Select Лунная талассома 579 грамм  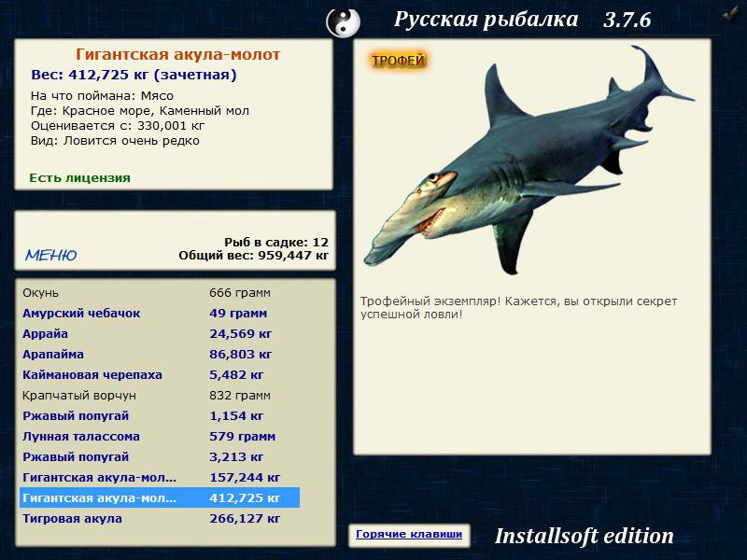pyautogui.click(x=160, y=436)
